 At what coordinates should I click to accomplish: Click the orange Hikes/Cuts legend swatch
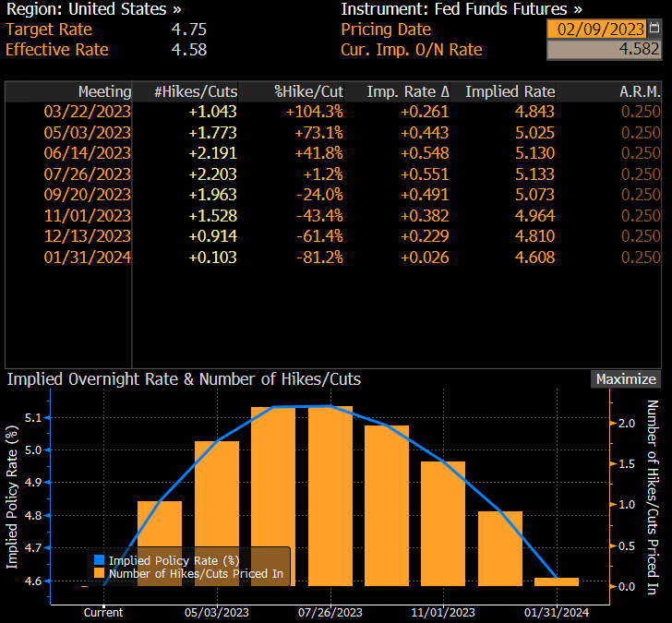[100, 575]
